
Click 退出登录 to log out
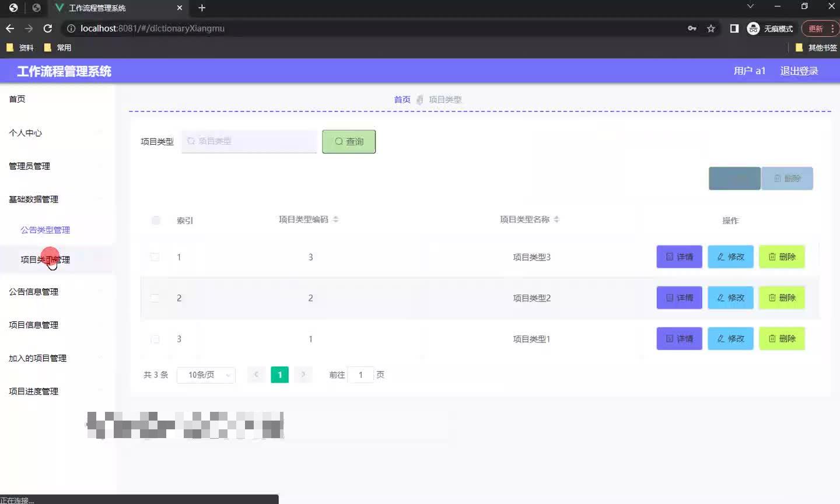coord(799,71)
